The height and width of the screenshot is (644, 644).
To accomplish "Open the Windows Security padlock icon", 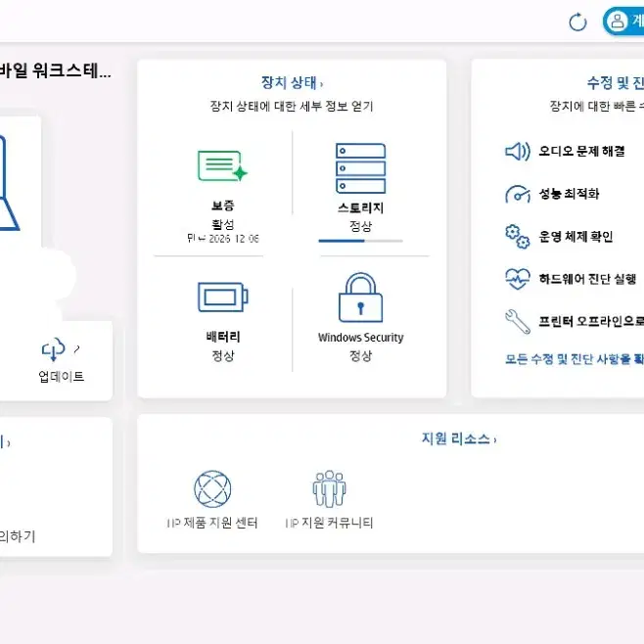I will tap(360, 298).
